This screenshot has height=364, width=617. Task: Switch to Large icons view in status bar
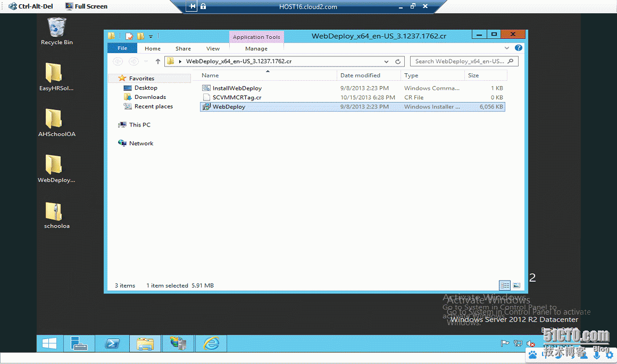[x=516, y=285]
